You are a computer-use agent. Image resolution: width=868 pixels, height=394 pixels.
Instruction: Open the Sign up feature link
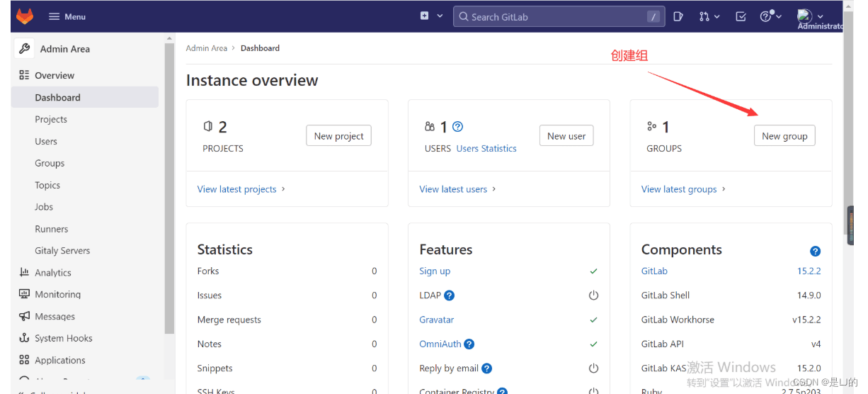[435, 271]
